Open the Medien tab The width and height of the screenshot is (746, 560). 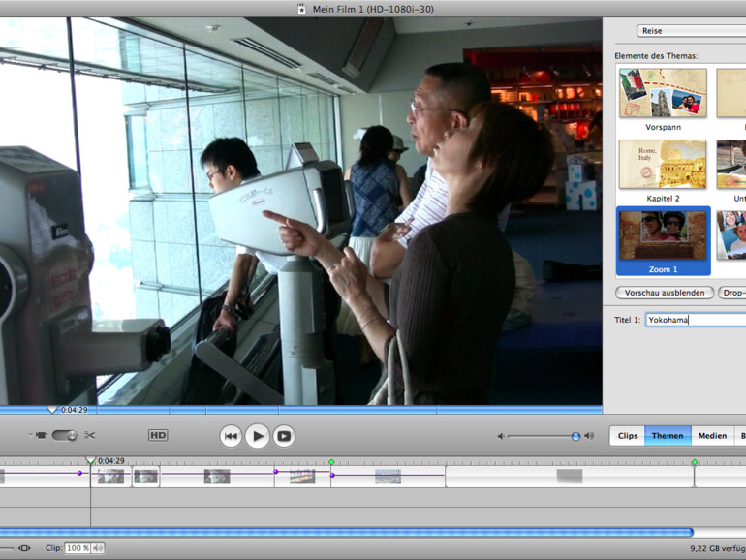pos(712,436)
